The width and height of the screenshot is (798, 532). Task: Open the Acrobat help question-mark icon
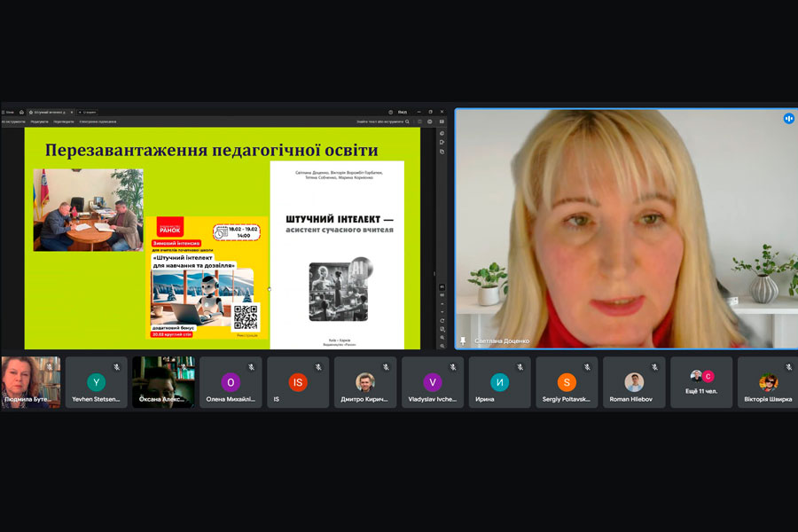tap(390, 112)
